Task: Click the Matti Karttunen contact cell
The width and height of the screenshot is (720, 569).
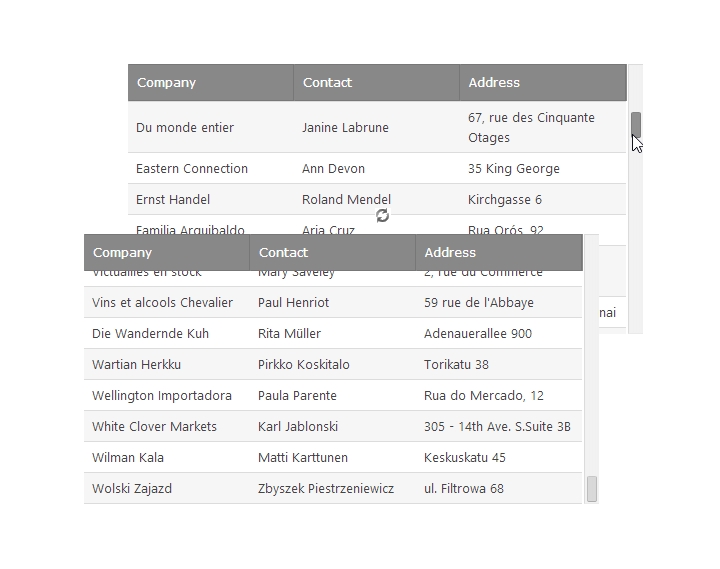Action: pyautogui.click(x=332, y=457)
